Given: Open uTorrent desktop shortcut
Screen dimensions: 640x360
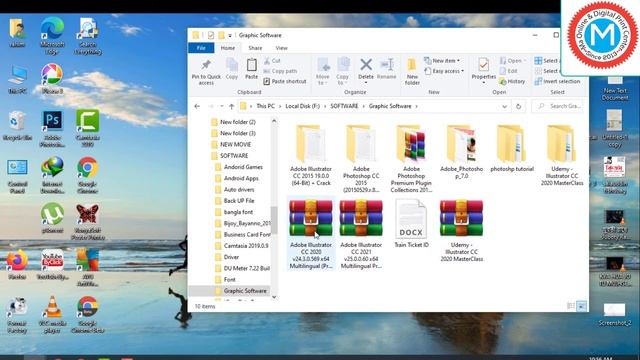Looking at the screenshot, I should click(x=52, y=218).
